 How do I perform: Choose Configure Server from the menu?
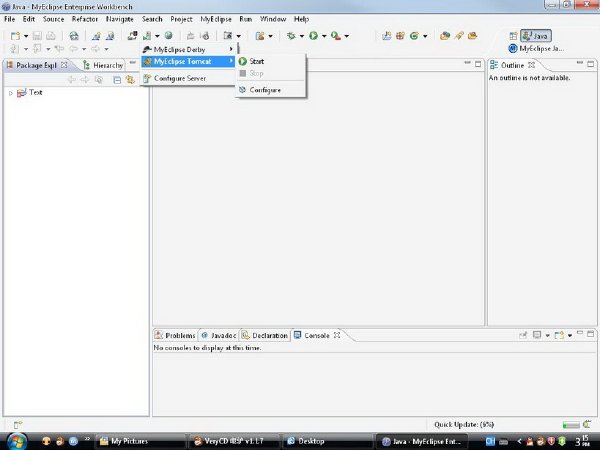pyautogui.click(x=188, y=78)
